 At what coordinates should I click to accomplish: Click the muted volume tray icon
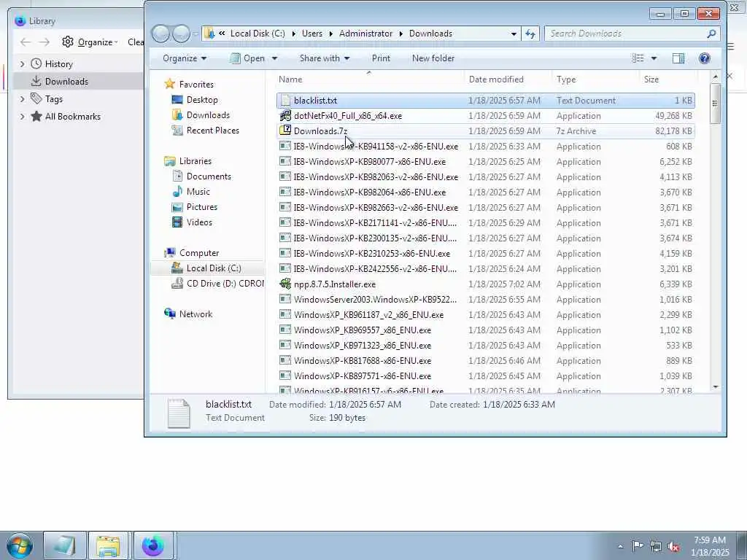point(673,547)
